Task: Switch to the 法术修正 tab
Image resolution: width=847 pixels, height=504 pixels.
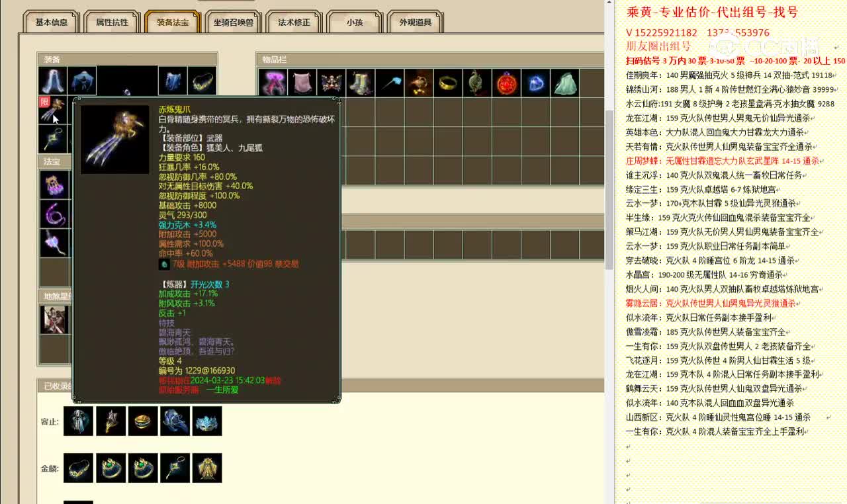Action: (x=294, y=22)
